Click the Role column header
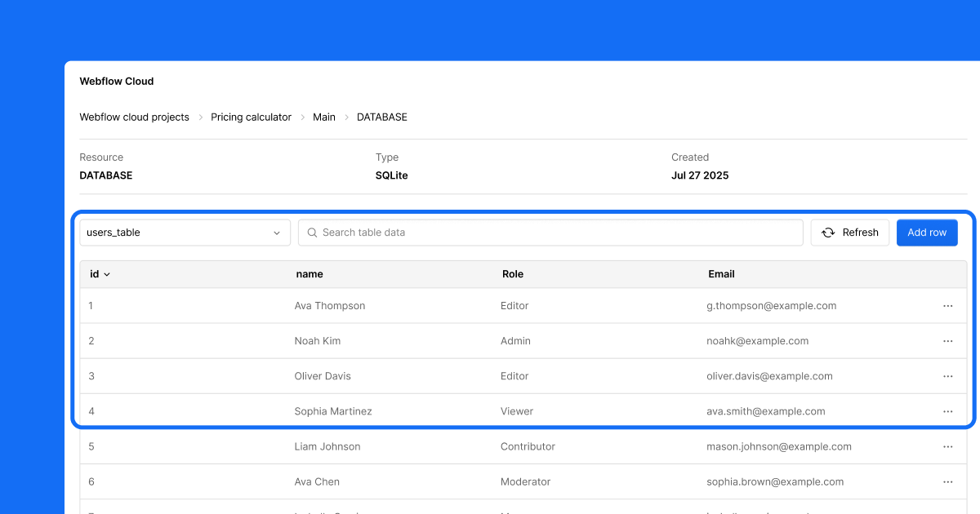The width and height of the screenshot is (980, 514). (x=513, y=274)
